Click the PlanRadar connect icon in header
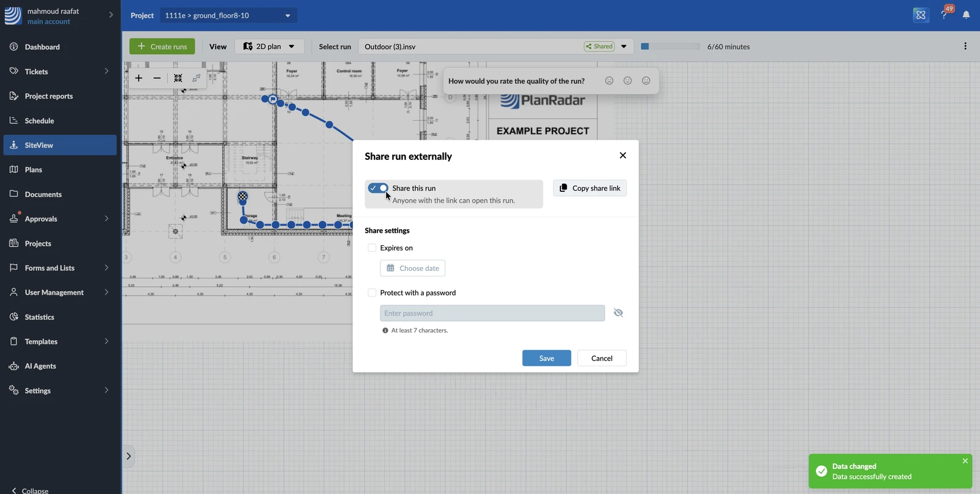The image size is (980, 494). (921, 15)
